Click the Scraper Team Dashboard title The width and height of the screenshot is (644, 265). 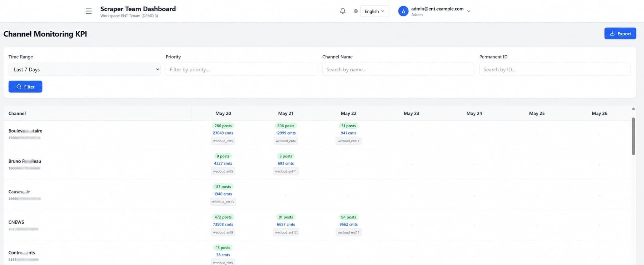(138, 9)
